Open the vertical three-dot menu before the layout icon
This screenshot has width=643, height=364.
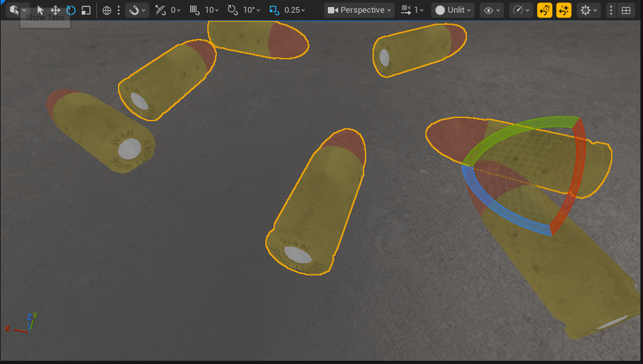click(611, 10)
